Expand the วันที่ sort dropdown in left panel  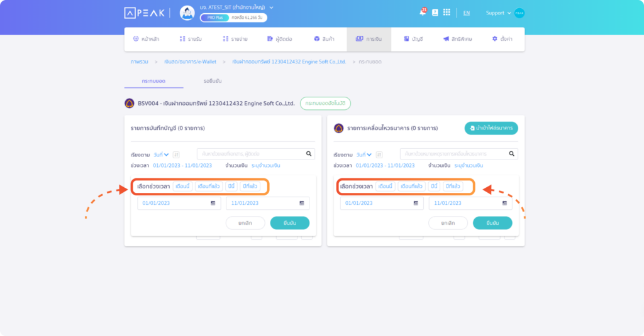(x=162, y=154)
